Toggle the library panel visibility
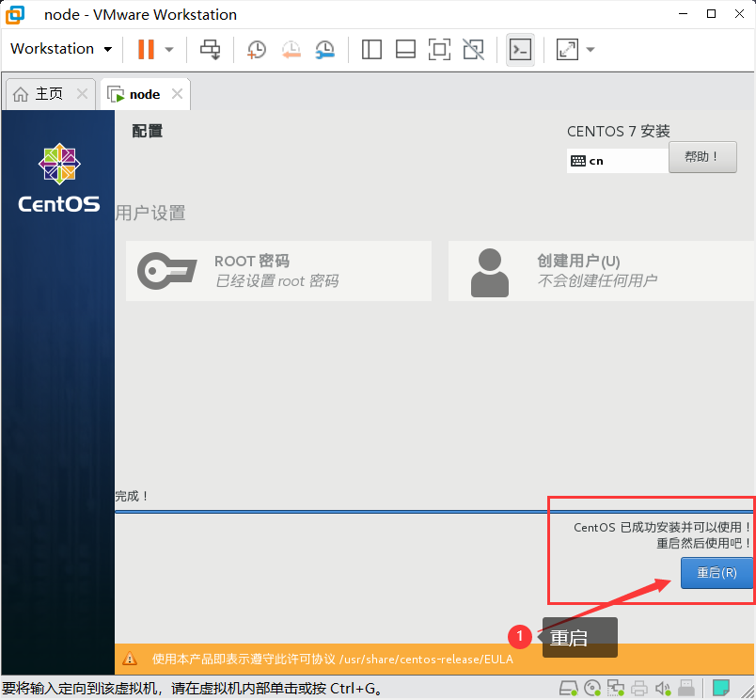The height and width of the screenshot is (700, 756). (x=370, y=49)
